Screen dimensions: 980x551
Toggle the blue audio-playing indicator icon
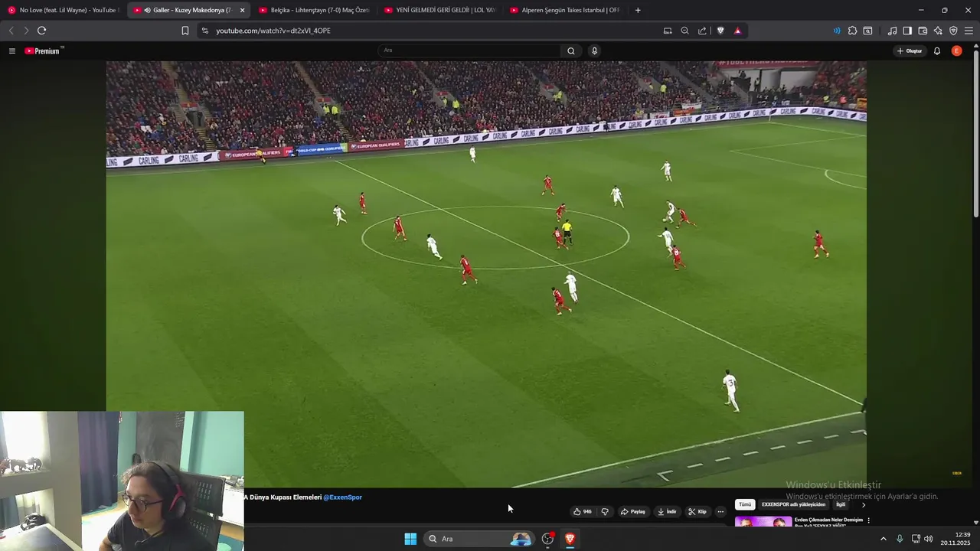pyautogui.click(x=837, y=31)
